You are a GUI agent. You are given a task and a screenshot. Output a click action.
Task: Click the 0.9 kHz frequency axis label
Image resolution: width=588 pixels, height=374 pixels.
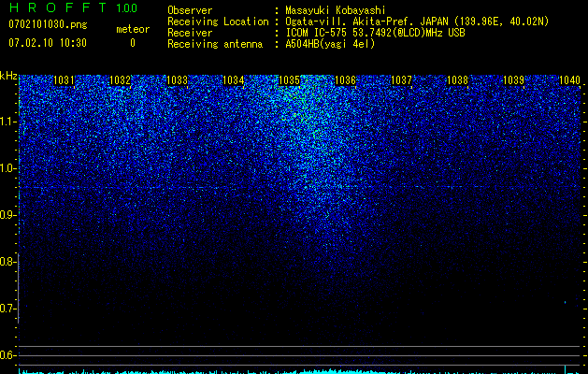click(7, 215)
